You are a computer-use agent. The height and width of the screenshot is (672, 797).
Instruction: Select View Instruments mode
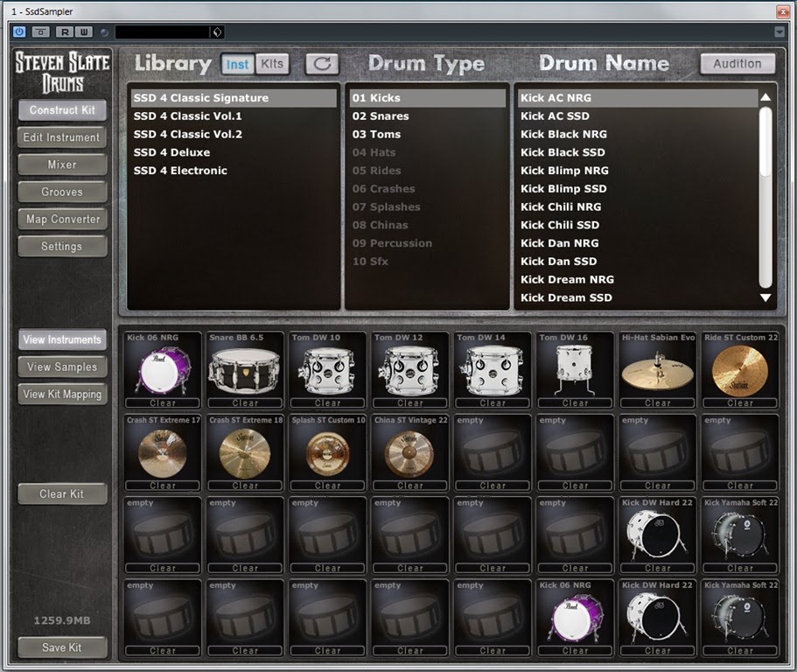tap(62, 339)
